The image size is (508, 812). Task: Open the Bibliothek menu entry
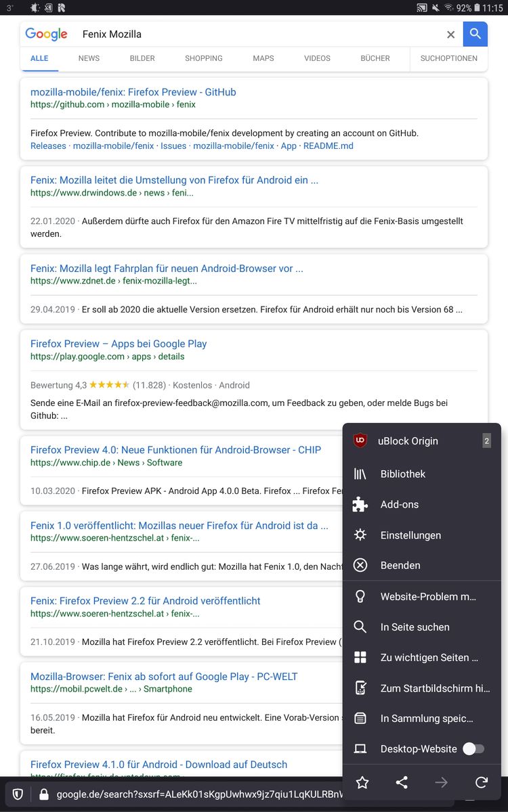coord(403,474)
